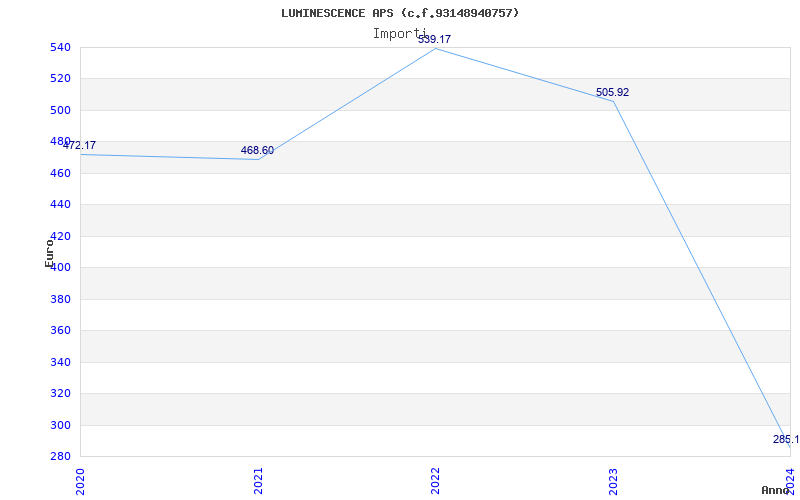Click the 2024 x-axis label

coord(790,481)
